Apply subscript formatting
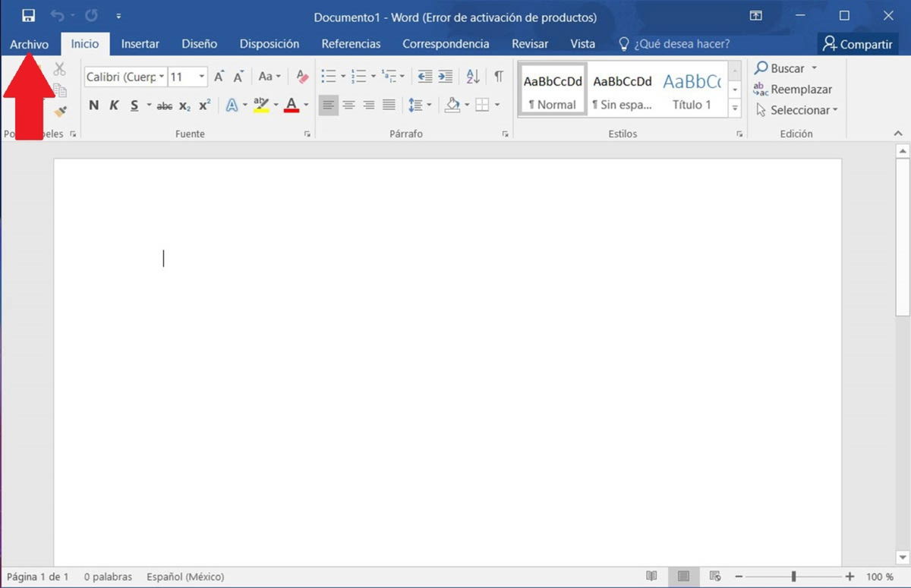Screen dimensions: 911x588 click(184, 105)
